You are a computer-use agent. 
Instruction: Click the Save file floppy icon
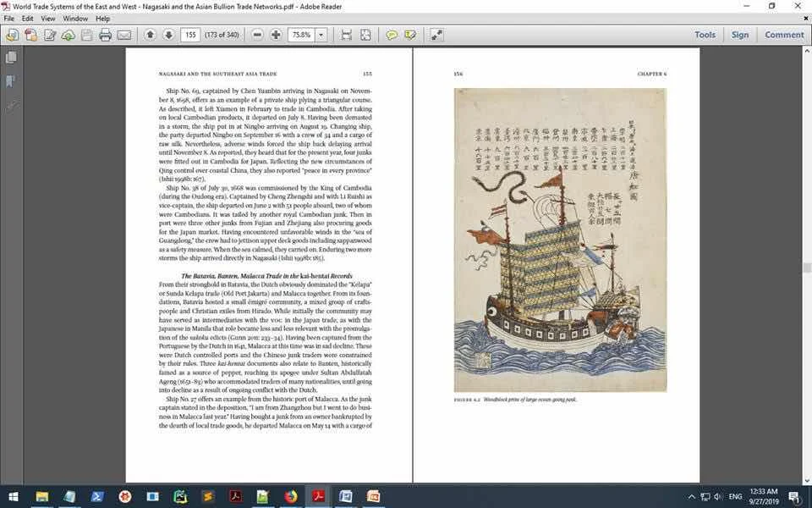tap(87, 35)
